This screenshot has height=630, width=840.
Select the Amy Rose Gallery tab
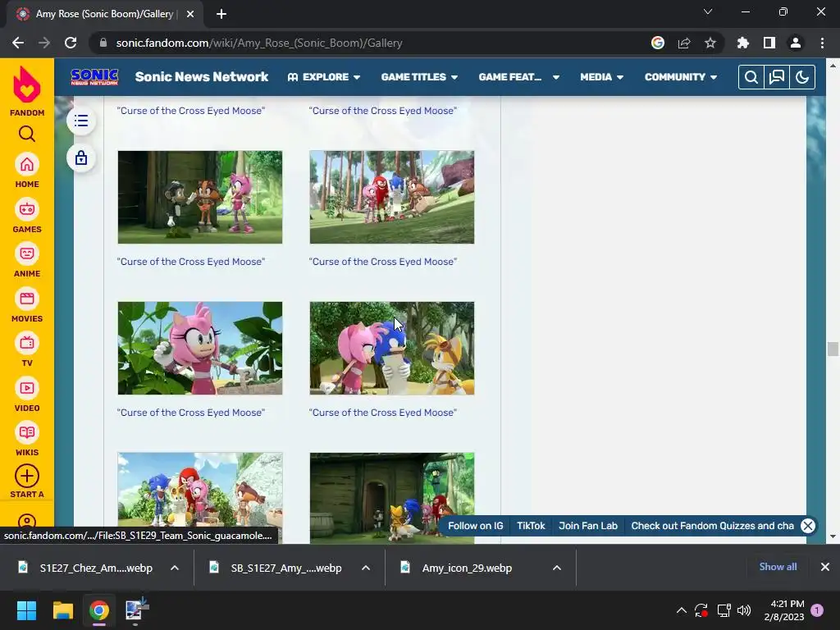[104, 14]
